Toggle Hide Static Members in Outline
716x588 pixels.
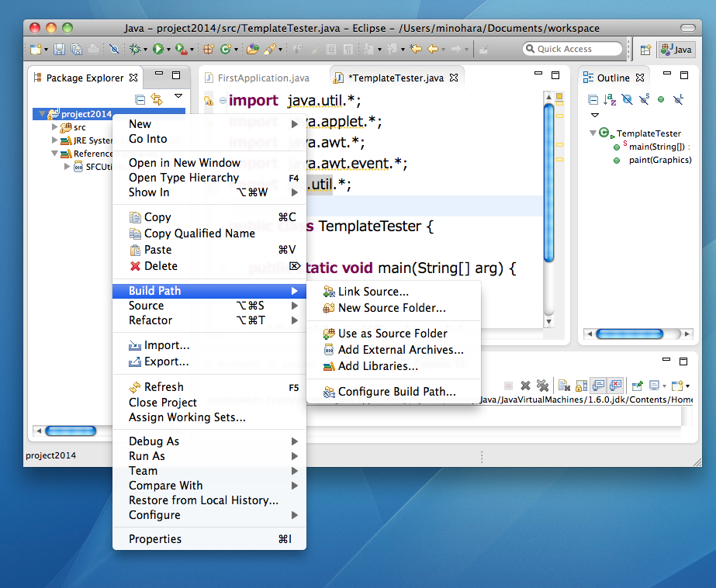coord(644,99)
